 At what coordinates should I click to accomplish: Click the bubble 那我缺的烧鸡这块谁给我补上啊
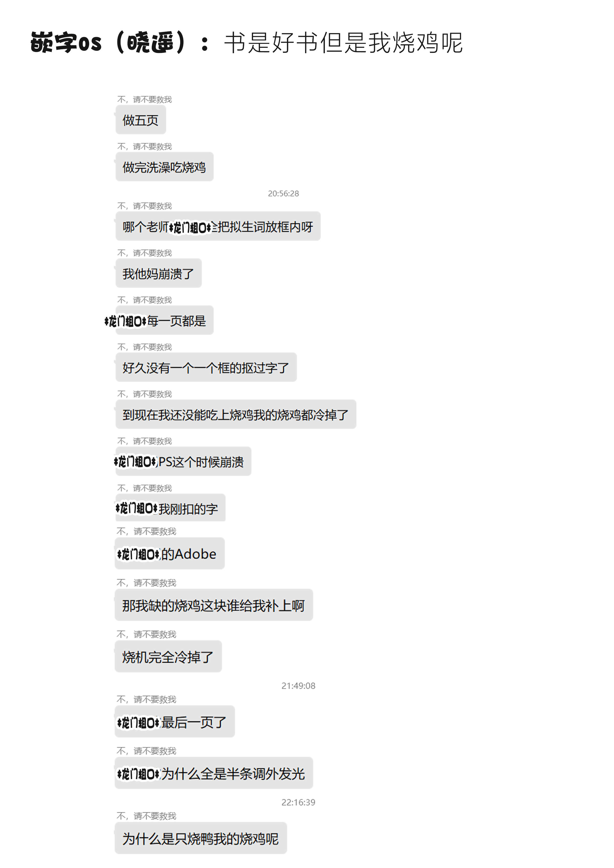point(214,605)
